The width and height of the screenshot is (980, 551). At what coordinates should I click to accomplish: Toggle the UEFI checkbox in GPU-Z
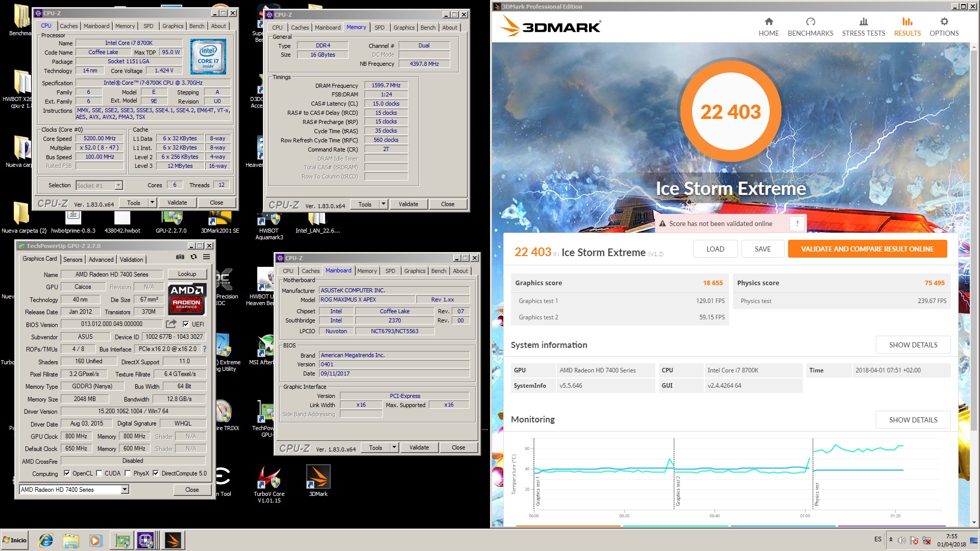click(186, 324)
